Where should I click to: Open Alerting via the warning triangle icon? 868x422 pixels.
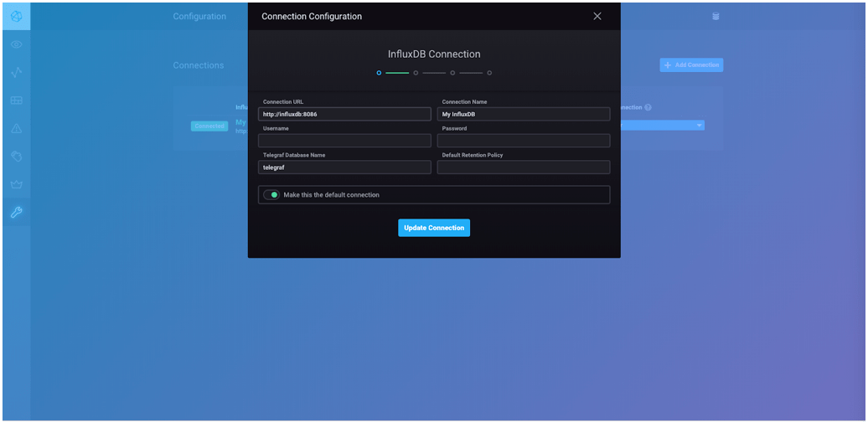pyautogui.click(x=17, y=128)
